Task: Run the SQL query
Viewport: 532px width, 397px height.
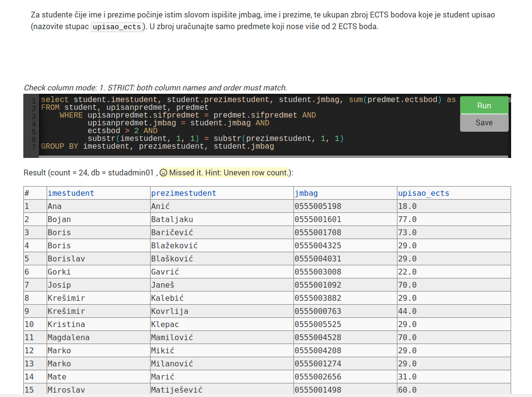Action: pyautogui.click(x=484, y=105)
